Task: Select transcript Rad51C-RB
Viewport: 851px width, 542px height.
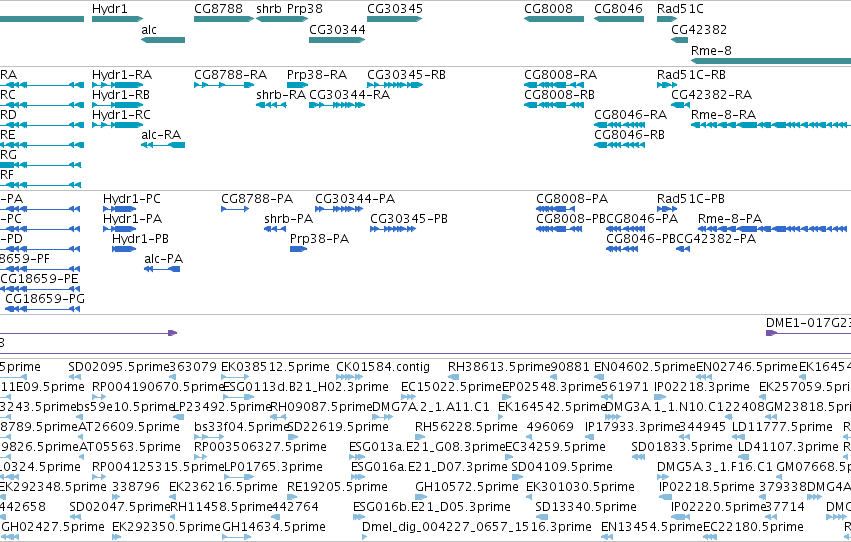Action: [x=666, y=85]
